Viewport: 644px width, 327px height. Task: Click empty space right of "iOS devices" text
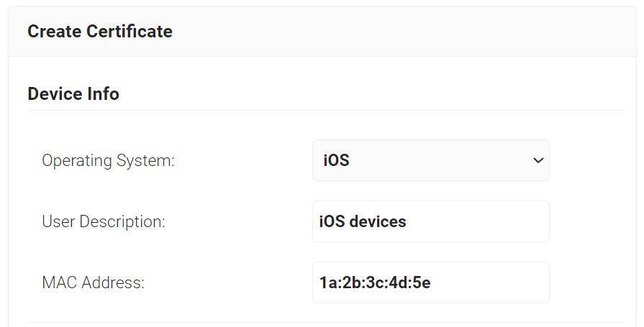point(482,221)
